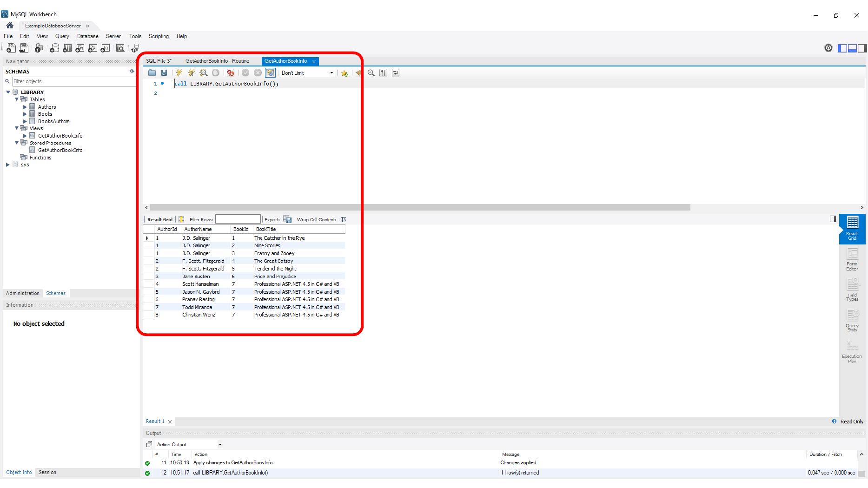This screenshot has height=488, width=868.
Task: Open the Execution Plan panel
Action: pyautogui.click(x=852, y=352)
